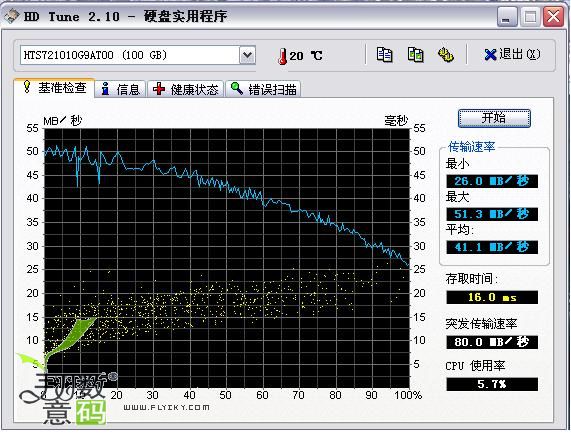
Task: Click the benchmark graph area
Action: tap(227, 258)
